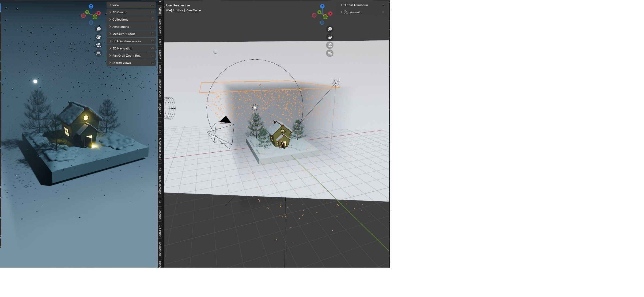Click Z axis on right viewport gizmo
This screenshot has width=644, height=297.
pyautogui.click(x=322, y=6)
